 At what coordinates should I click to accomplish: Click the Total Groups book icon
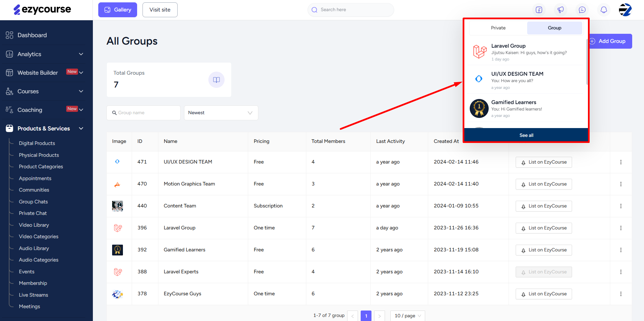click(216, 80)
